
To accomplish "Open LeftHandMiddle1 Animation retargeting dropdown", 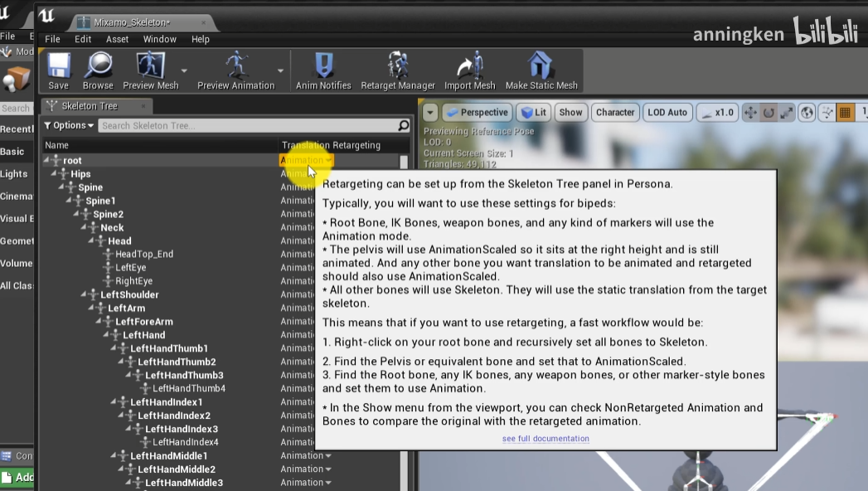I will (x=306, y=455).
